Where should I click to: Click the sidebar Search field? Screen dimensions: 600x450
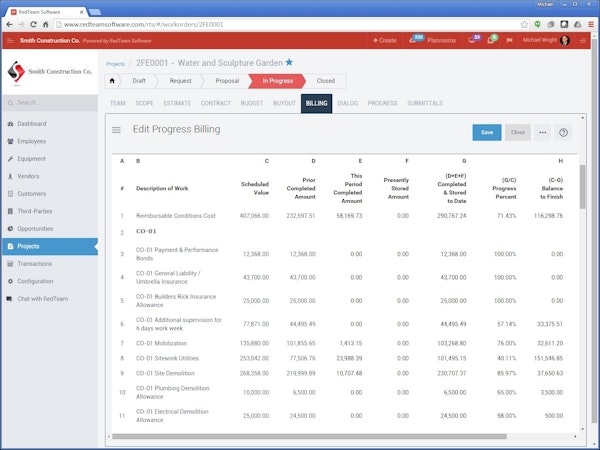(x=50, y=103)
